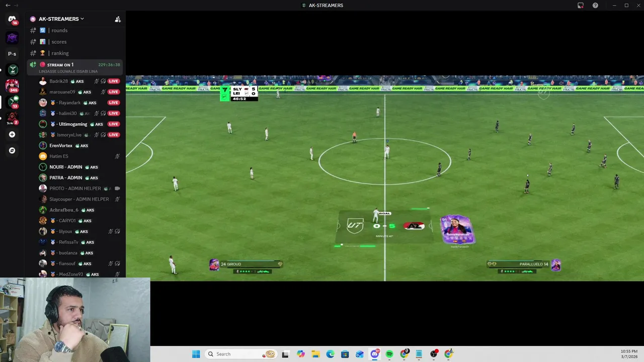Image resolution: width=644 pixels, height=362 pixels.
Task: Open the OBS Studio taskbar icon
Action: click(434, 354)
